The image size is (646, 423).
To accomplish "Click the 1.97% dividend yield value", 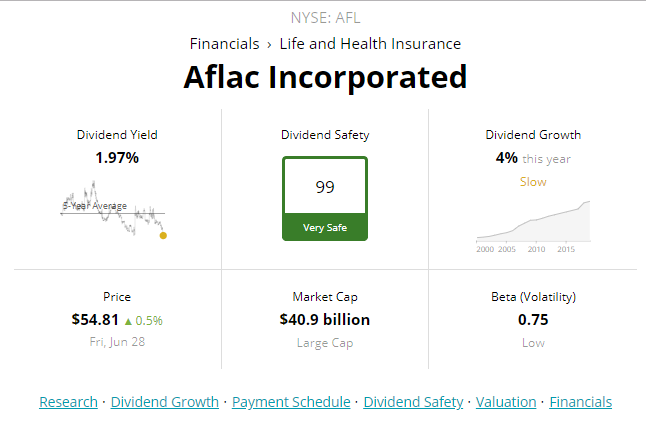I will tap(117, 157).
